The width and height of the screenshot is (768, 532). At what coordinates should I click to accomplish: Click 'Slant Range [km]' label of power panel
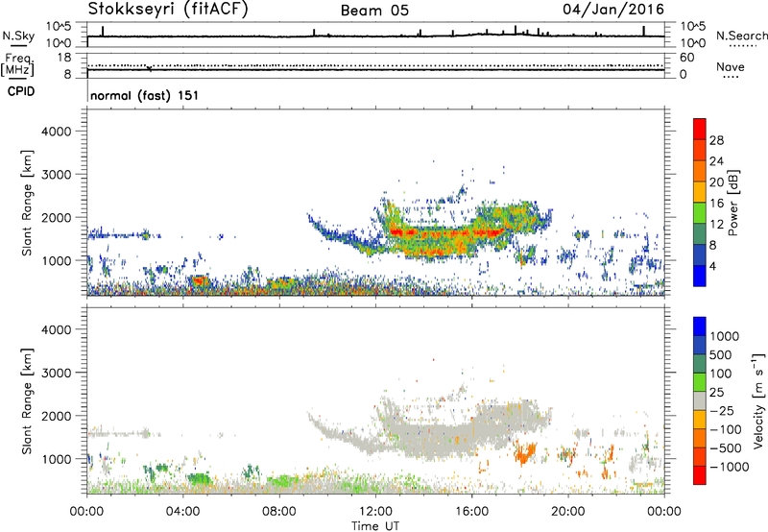coord(27,203)
